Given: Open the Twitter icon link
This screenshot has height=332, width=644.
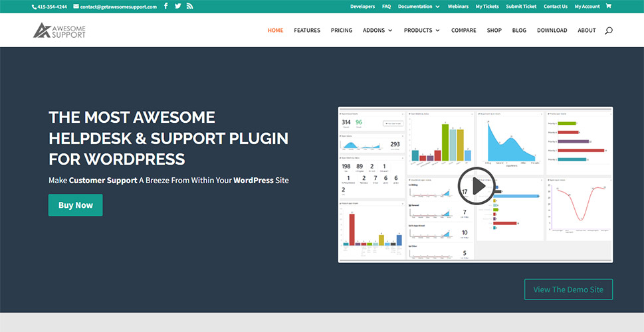Looking at the screenshot, I should point(178,6).
